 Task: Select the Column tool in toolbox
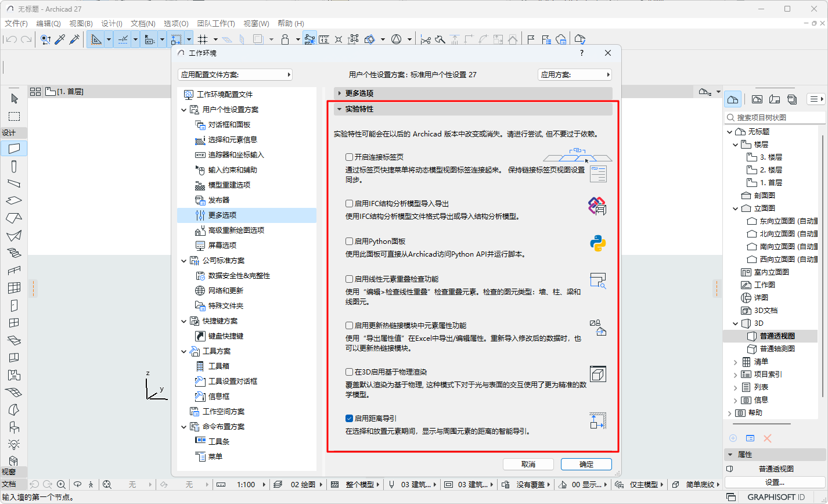[x=15, y=167]
